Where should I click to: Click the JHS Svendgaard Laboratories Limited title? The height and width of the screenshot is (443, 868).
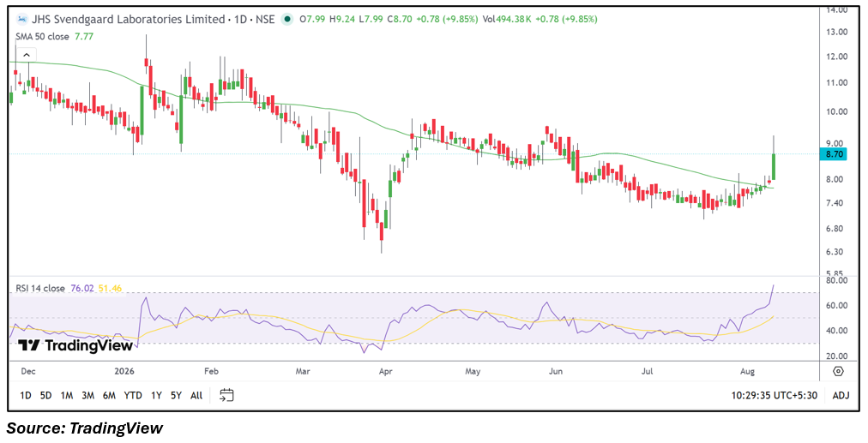128,20
